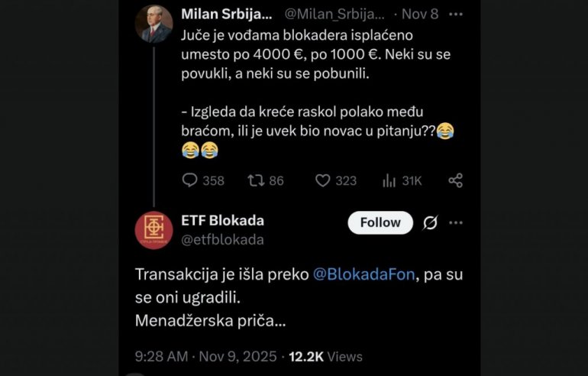Follow the ETF Blokada account

click(380, 222)
